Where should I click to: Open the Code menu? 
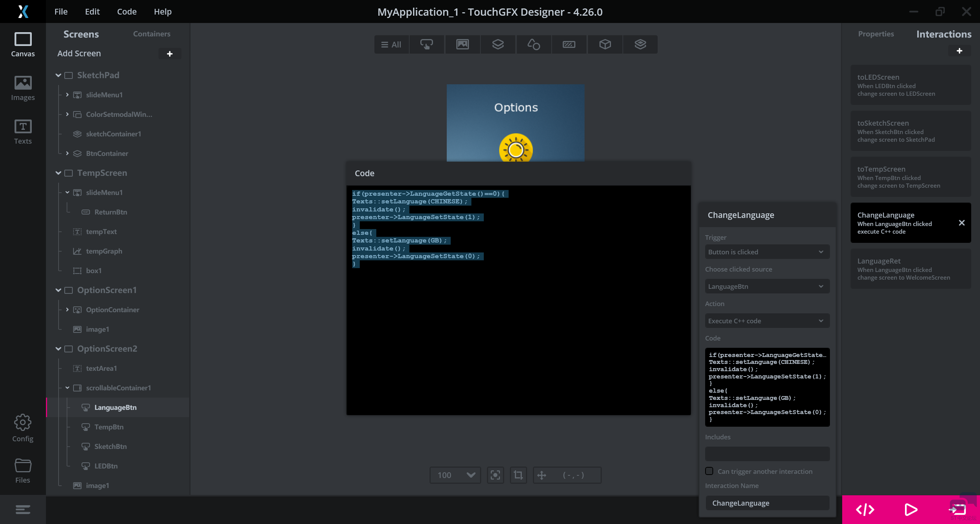click(126, 11)
